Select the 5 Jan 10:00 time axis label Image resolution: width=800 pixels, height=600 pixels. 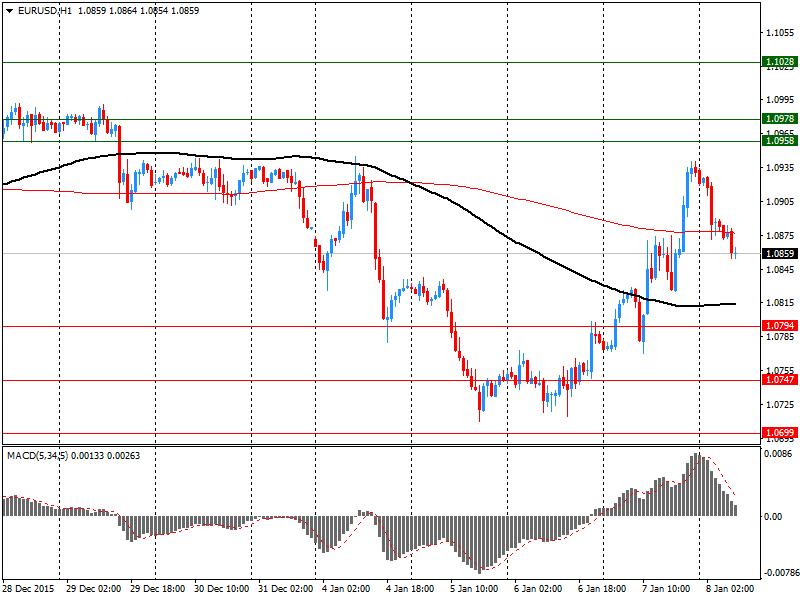pos(474,589)
